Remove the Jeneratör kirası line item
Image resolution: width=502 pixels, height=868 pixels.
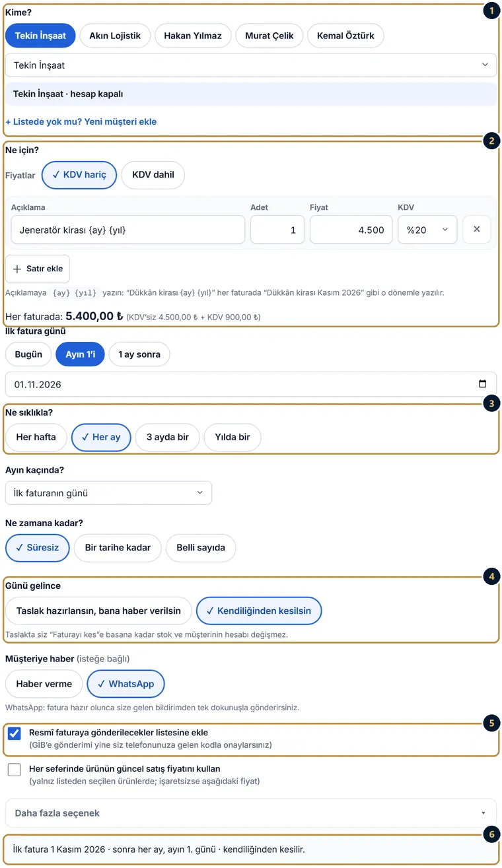click(x=476, y=230)
